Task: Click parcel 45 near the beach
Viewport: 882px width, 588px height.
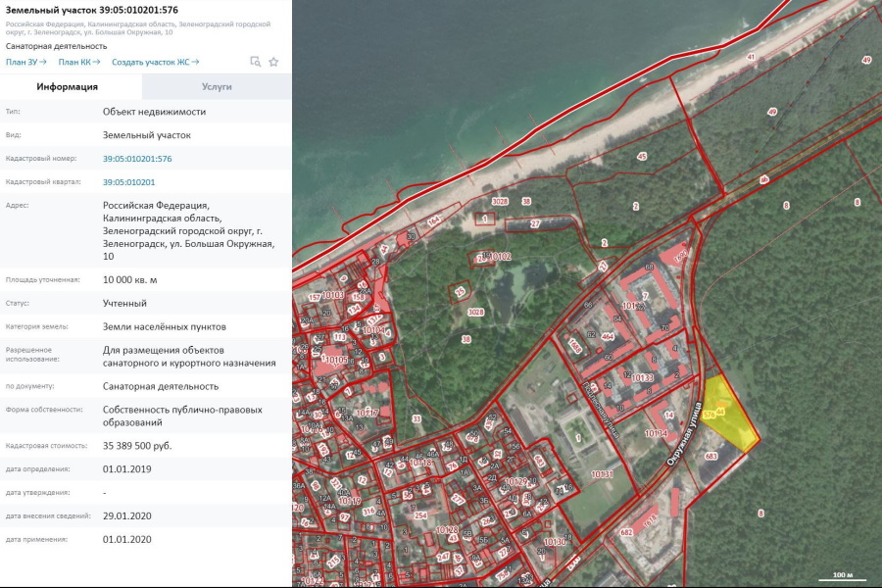Action: (642, 156)
